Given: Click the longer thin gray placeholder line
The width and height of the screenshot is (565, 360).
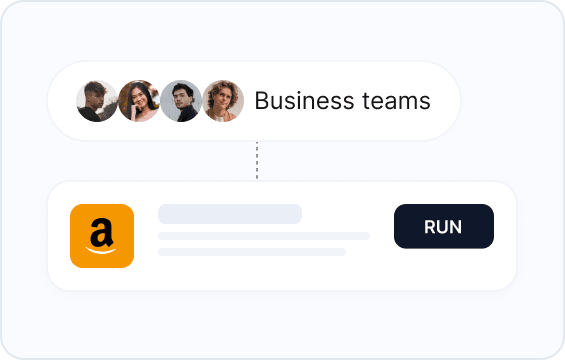Looking at the screenshot, I should click(x=264, y=236).
